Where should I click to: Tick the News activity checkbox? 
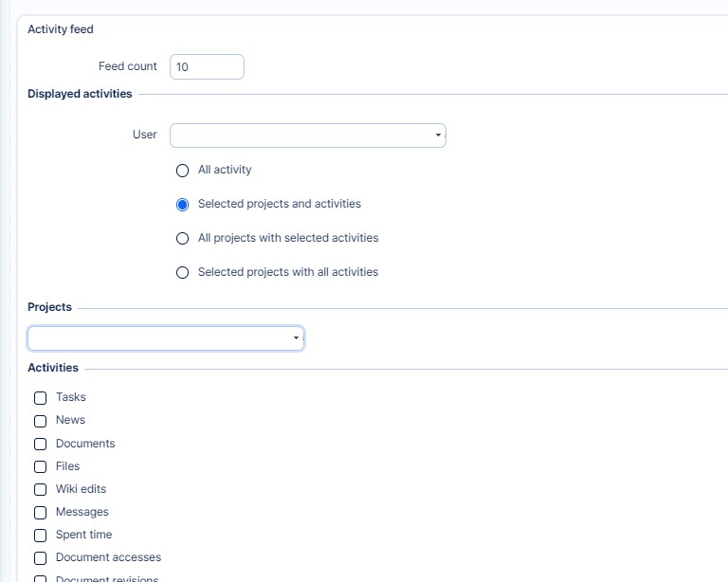click(x=40, y=421)
